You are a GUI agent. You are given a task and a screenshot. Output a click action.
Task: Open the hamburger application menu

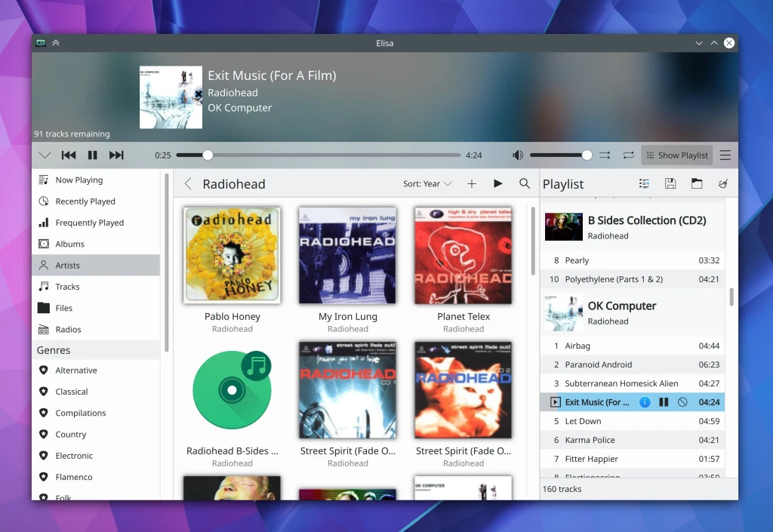coord(725,155)
